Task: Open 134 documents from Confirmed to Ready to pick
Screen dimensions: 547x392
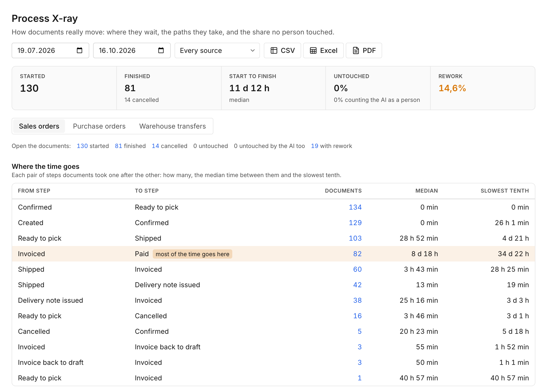Action: [x=355, y=207]
